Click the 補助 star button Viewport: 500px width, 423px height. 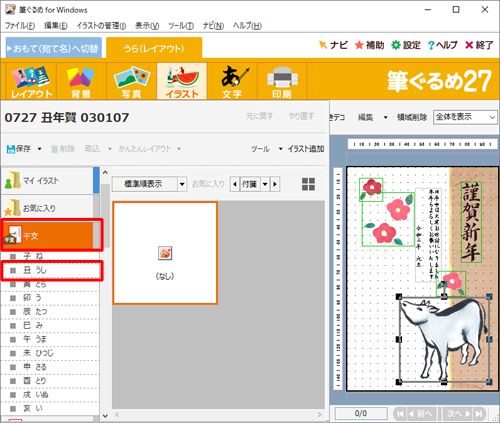369,45
